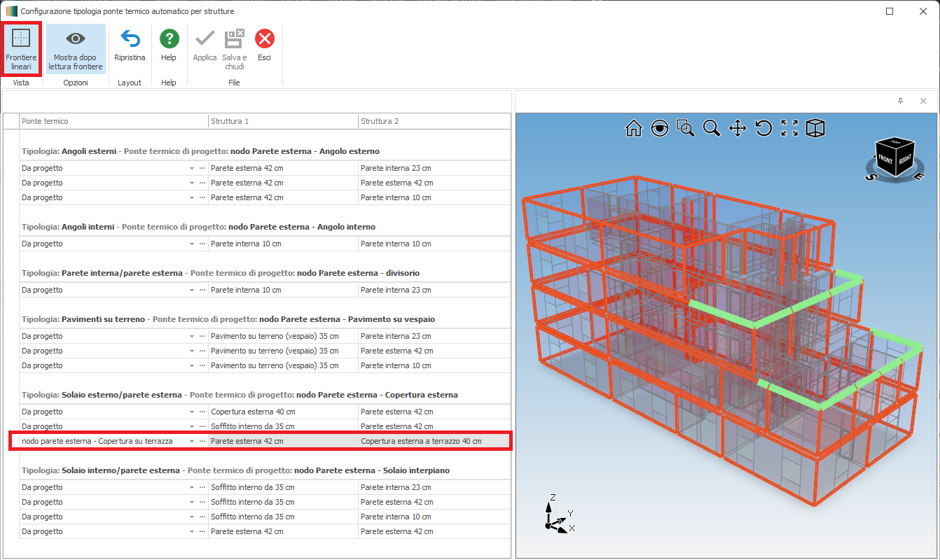Toggle Mostra dopo lettura frontiere option
The image size is (940, 560).
coord(76,49)
